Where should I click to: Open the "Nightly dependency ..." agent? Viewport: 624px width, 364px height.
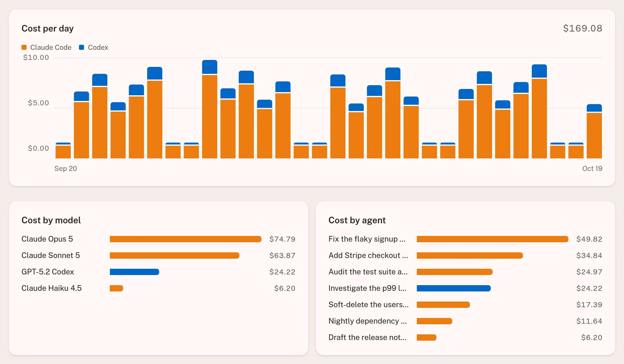tap(368, 321)
